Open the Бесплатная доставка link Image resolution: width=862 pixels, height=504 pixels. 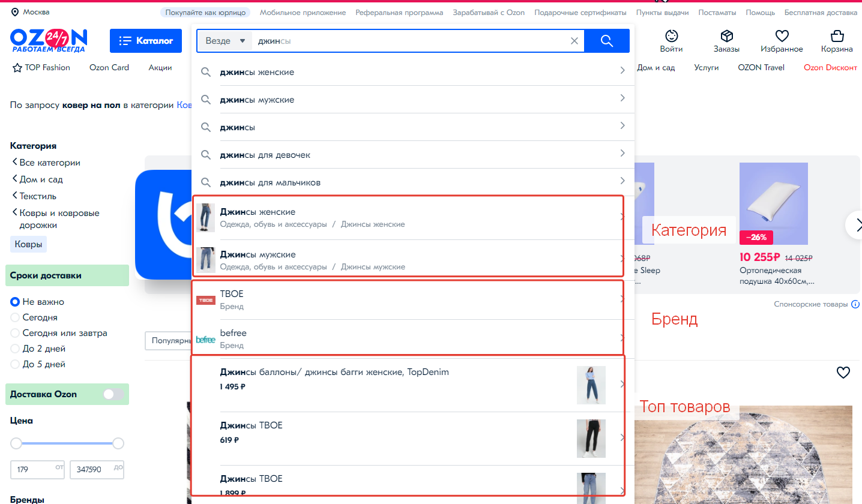(x=821, y=12)
